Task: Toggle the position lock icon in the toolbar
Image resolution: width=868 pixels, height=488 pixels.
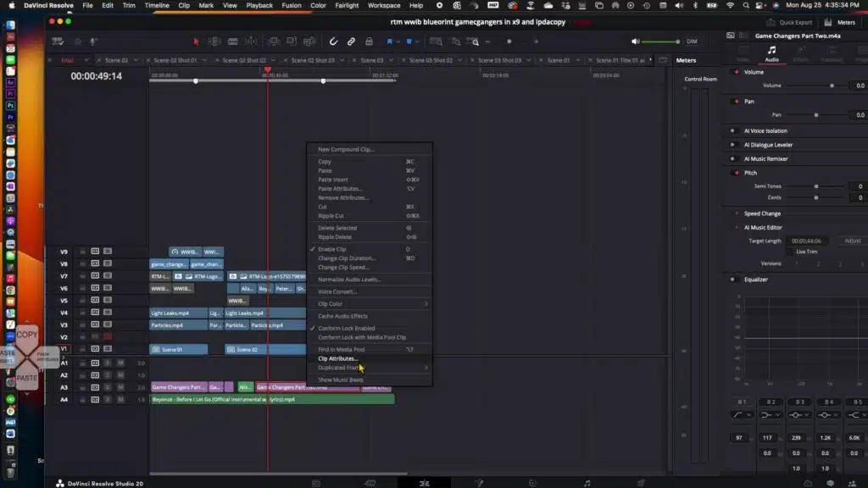Action: tap(369, 40)
